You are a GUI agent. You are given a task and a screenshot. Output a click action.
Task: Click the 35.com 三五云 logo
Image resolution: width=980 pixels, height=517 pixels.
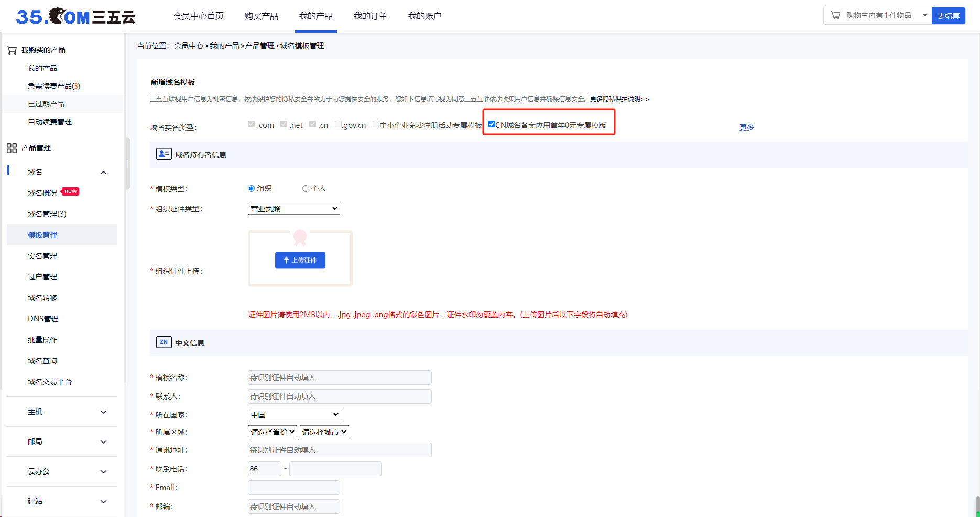pos(75,16)
